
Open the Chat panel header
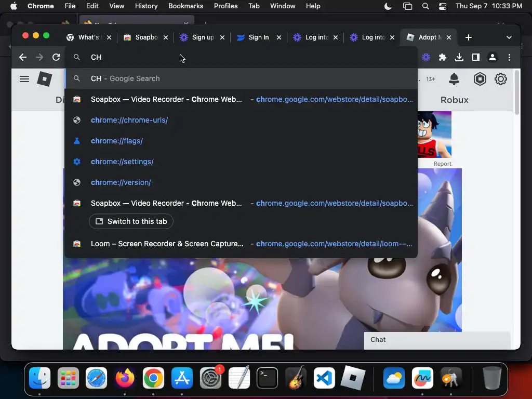tap(437, 340)
